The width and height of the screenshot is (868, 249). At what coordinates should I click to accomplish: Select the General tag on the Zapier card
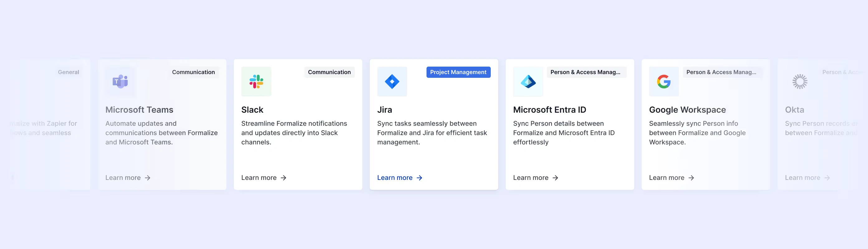click(68, 72)
